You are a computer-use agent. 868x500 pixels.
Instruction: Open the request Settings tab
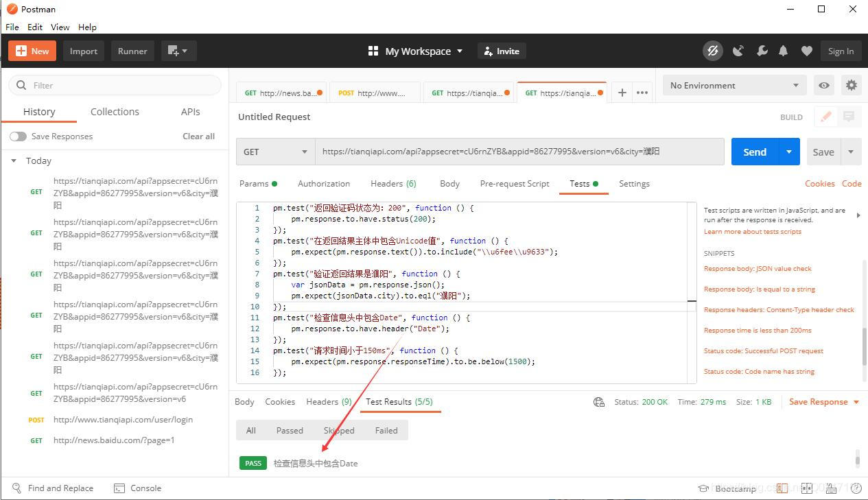tap(634, 184)
